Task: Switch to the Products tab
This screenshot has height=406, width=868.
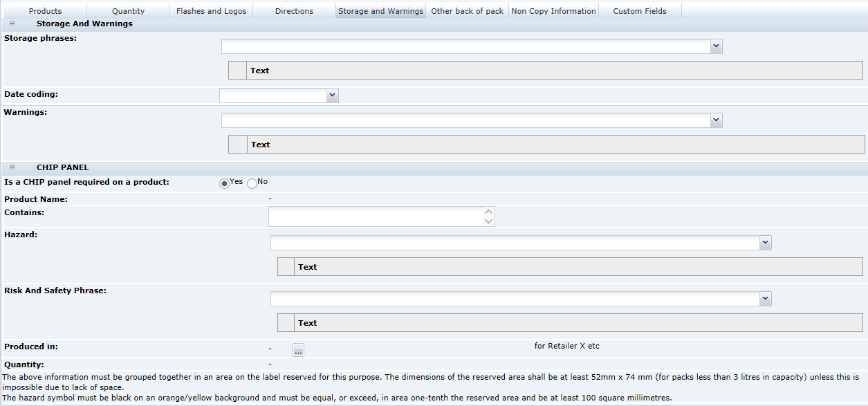Action: (45, 10)
